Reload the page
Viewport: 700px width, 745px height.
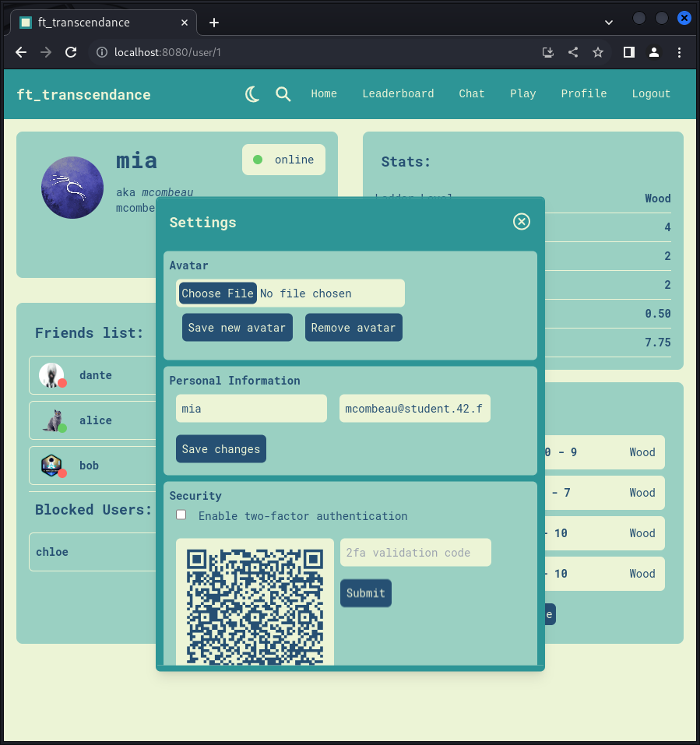(x=71, y=52)
